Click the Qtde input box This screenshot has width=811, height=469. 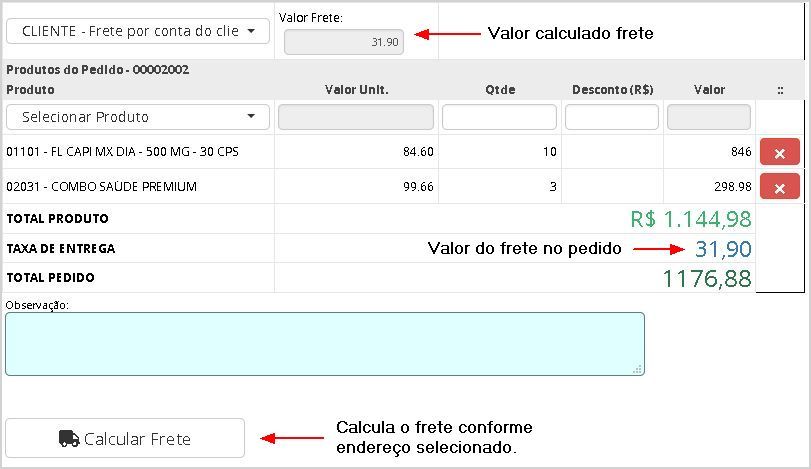click(x=499, y=117)
